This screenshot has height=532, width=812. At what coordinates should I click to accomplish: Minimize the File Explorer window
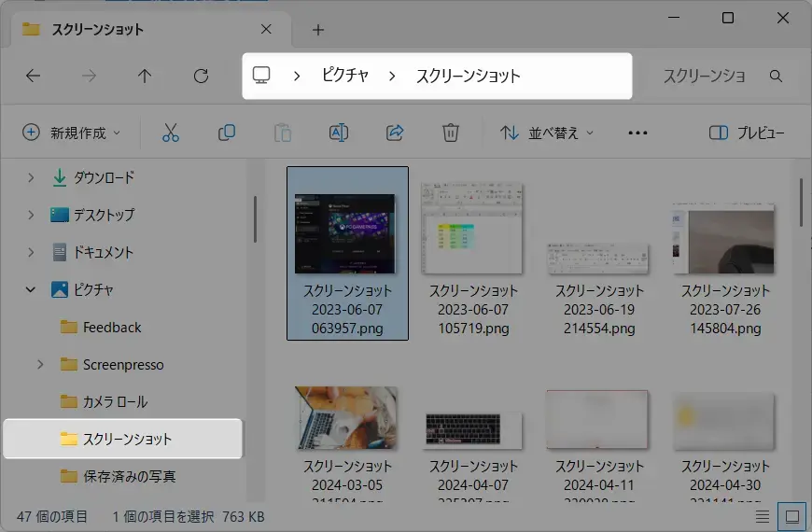point(674,18)
